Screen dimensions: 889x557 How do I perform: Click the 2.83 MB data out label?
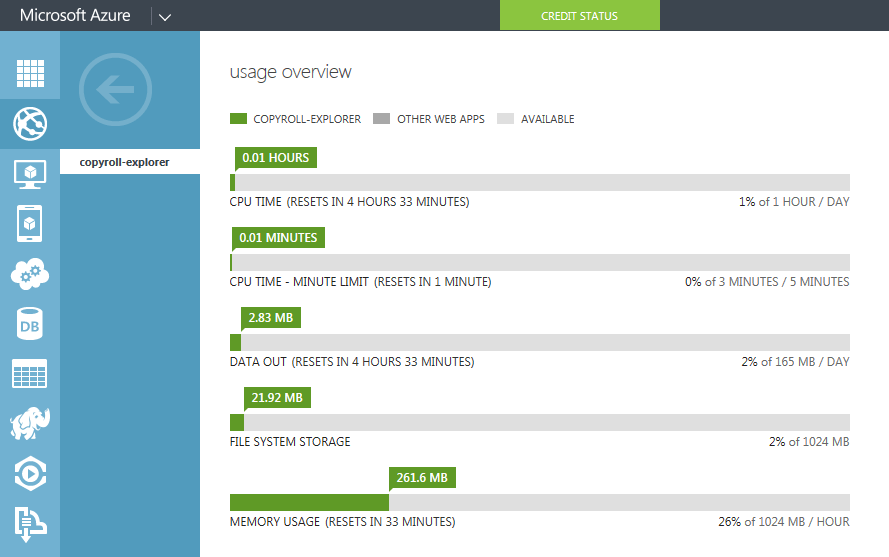click(x=270, y=318)
